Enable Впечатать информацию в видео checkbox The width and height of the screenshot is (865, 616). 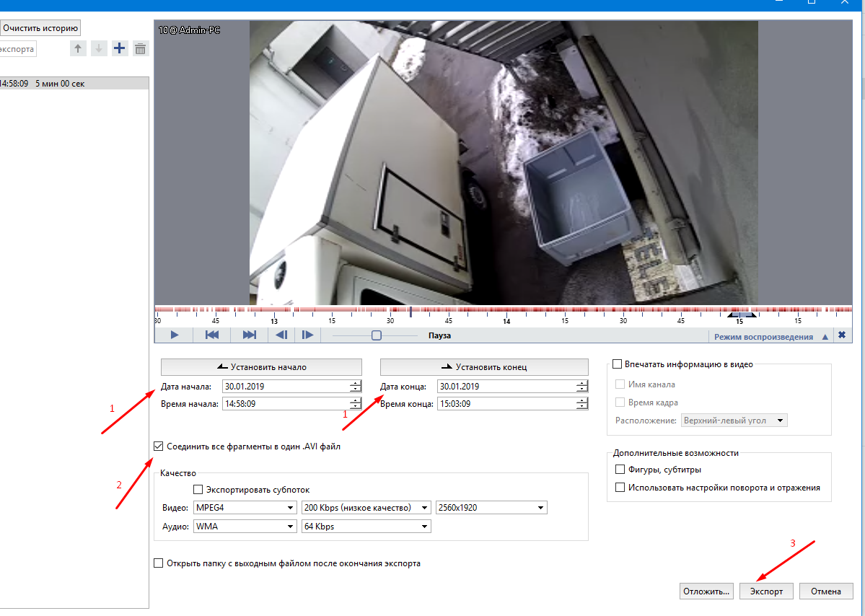pyautogui.click(x=618, y=365)
